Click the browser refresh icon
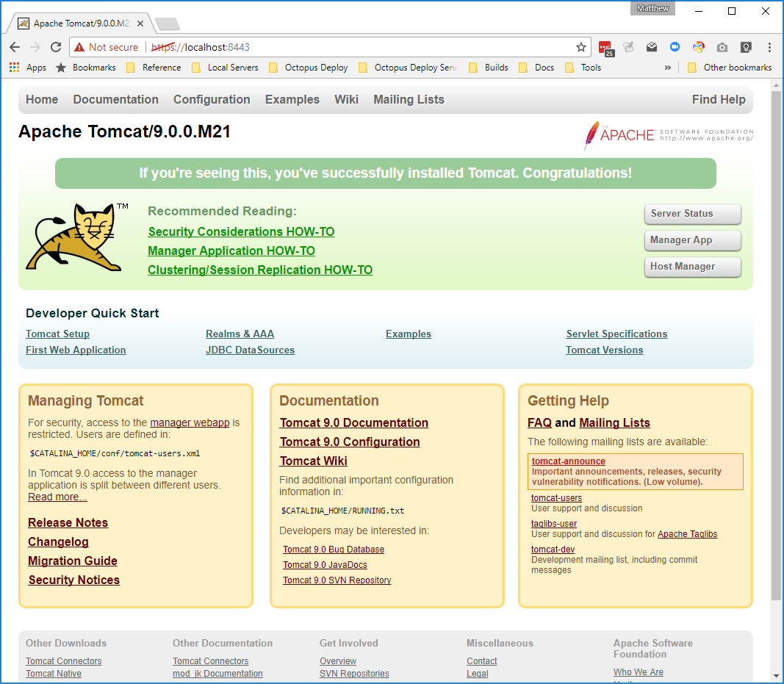The width and height of the screenshot is (784, 684). 55,46
